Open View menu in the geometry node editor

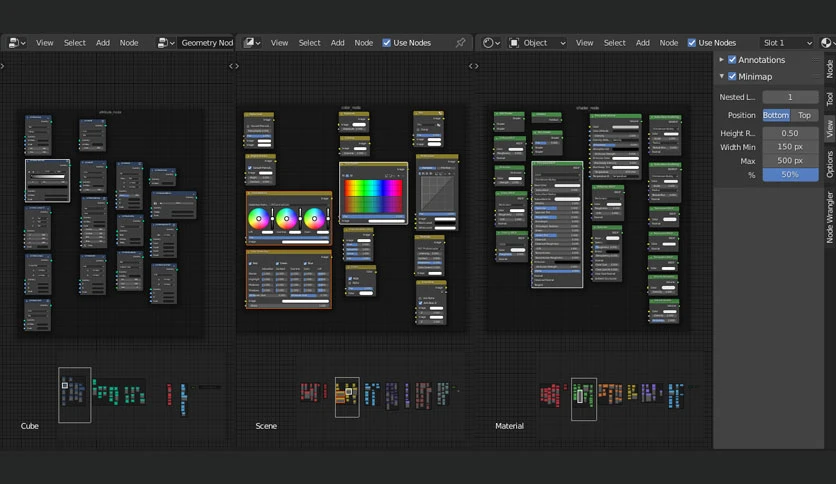pyautogui.click(x=45, y=43)
